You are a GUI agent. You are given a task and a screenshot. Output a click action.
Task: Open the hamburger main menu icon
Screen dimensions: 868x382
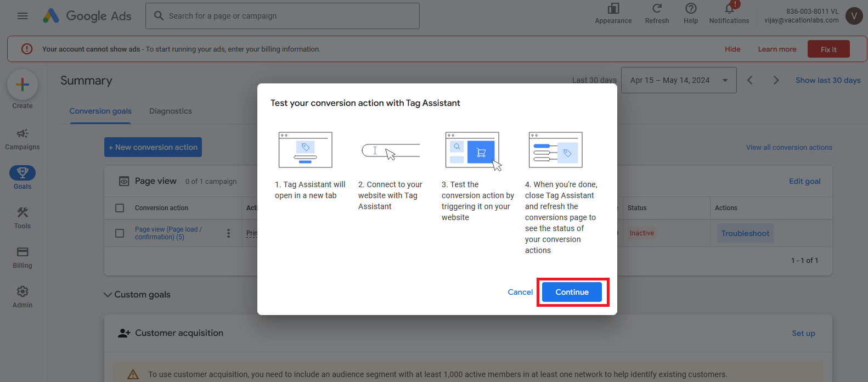[22, 16]
